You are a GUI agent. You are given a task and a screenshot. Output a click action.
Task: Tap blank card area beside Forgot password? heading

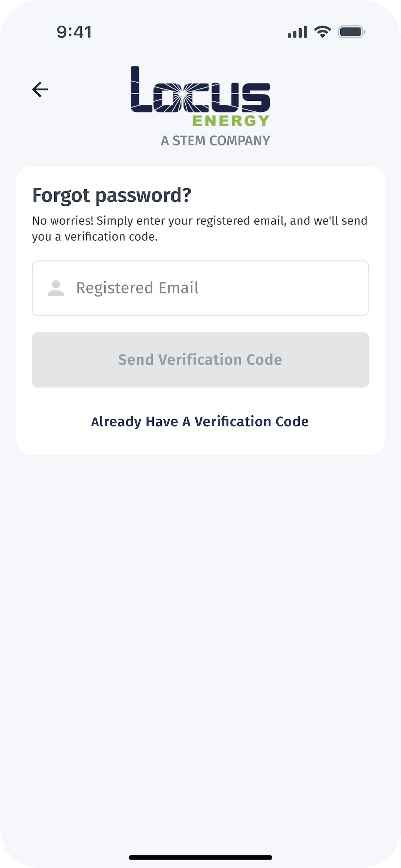coord(286,195)
